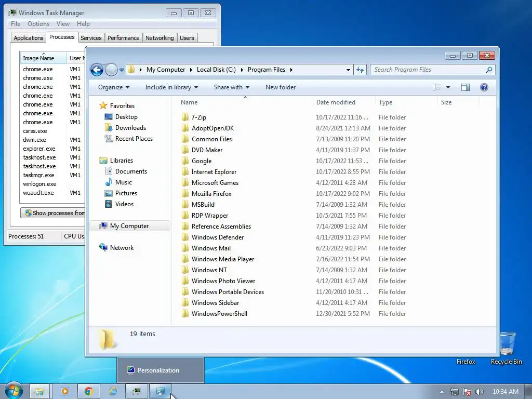Image resolution: width=532 pixels, height=399 pixels.
Task: Open the Include in library dropdown
Action: point(171,87)
